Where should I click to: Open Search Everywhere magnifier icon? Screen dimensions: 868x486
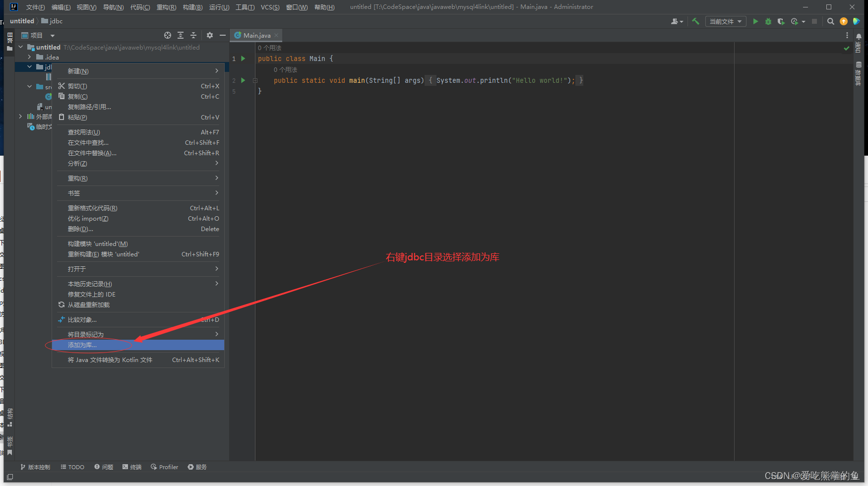tap(831, 21)
